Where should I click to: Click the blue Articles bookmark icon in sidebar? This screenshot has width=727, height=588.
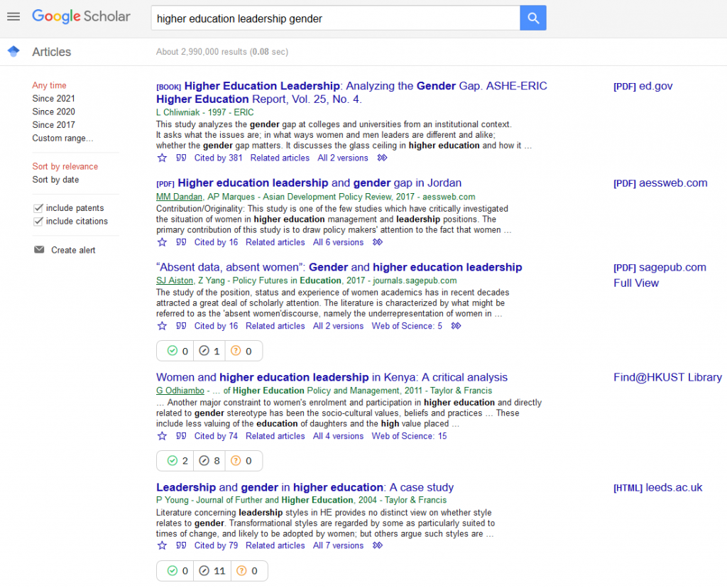pyautogui.click(x=13, y=51)
